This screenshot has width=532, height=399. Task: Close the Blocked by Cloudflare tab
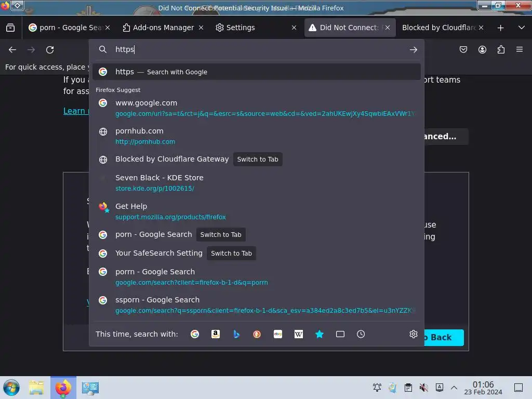click(x=481, y=28)
